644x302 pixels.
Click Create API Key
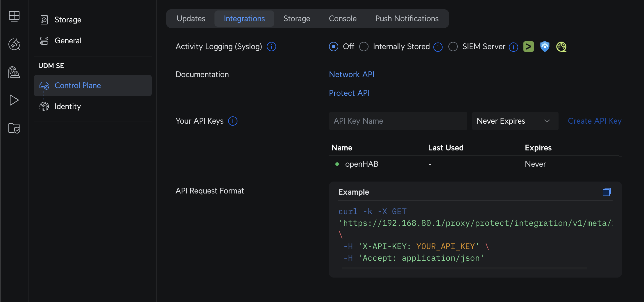click(595, 121)
